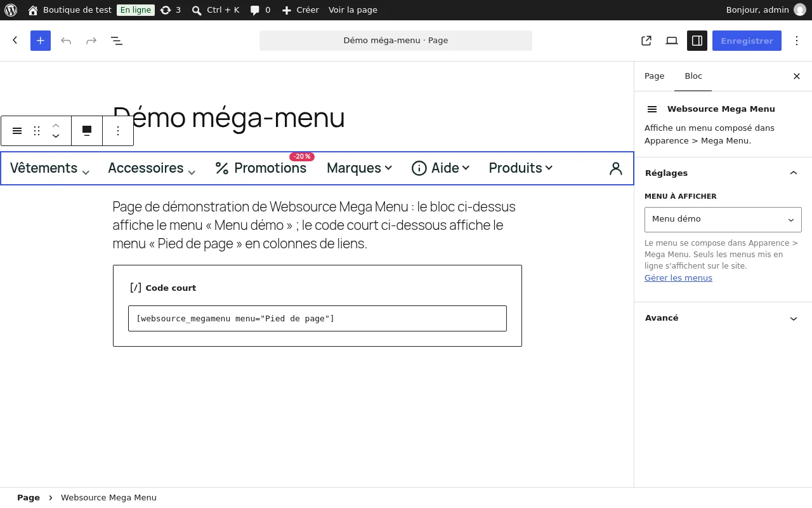This screenshot has height=508, width=812.
Task: Open the updates icon showing 3
Action: coord(170,10)
